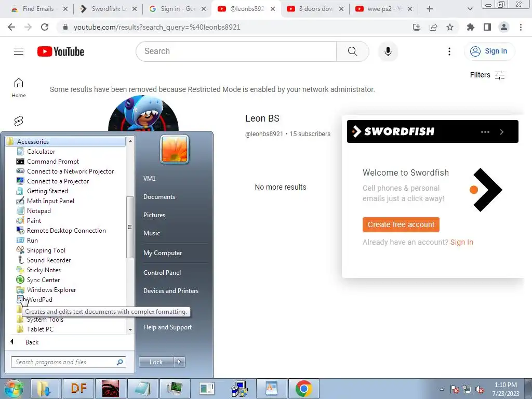Click the Windows Start orb
This screenshot has width=532, height=399.
[x=14, y=389]
